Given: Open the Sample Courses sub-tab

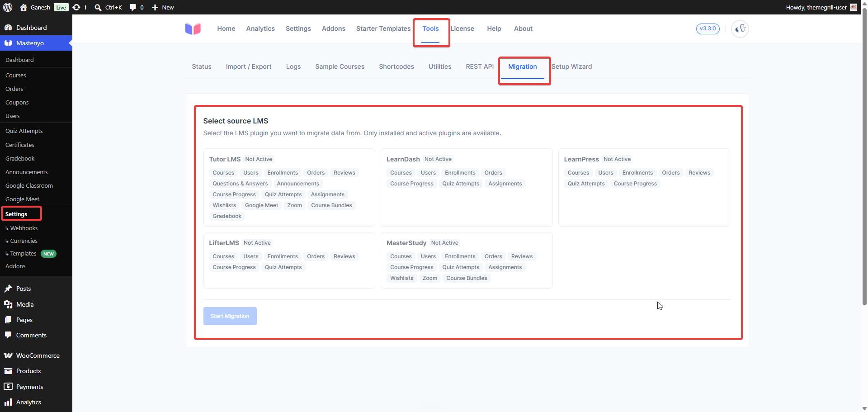Looking at the screenshot, I should (340, 66).
